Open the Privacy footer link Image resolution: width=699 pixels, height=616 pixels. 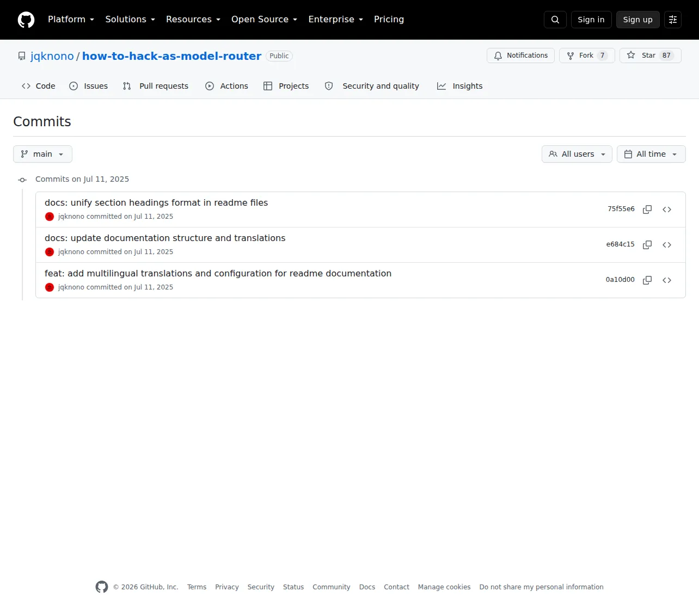(x=227, y=587)
